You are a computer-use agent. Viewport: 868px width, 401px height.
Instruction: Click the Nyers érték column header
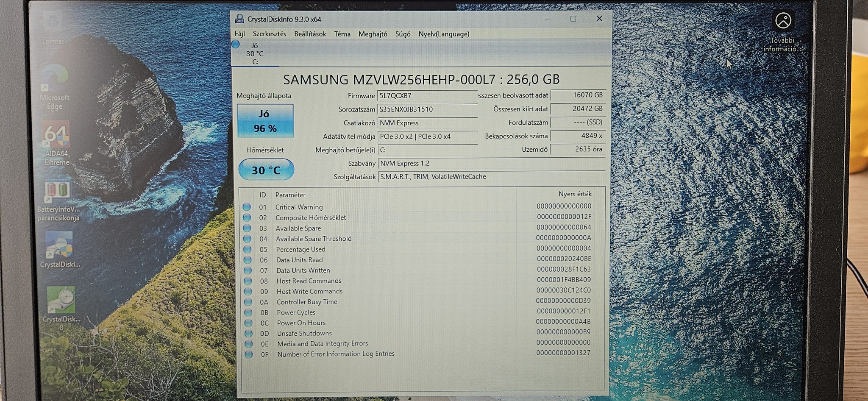tap(575, 194)
